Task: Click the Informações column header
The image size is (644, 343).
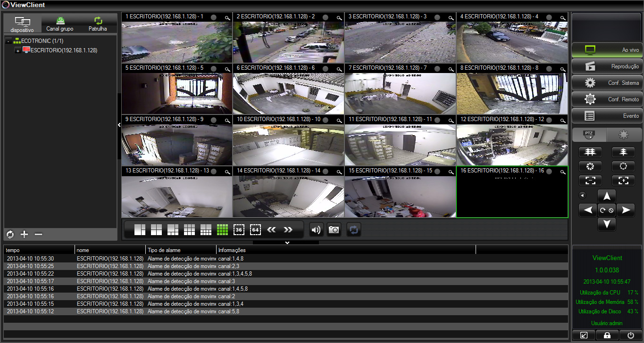Action: (346, 250)
